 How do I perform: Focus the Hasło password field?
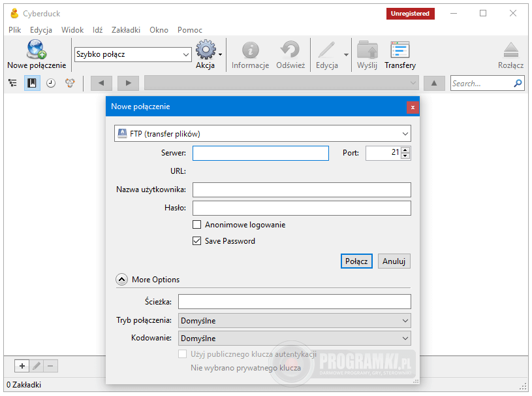coord(302,208)
